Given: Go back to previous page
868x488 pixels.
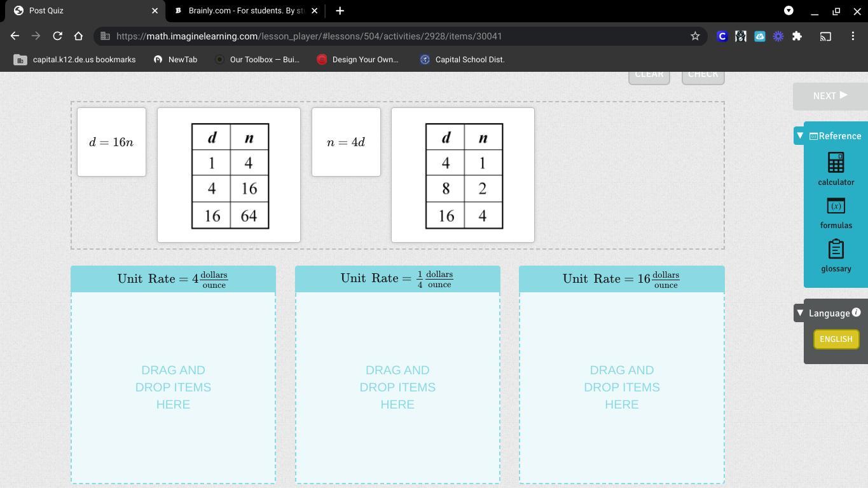Looking at the screenshot, I should (15, 36).
